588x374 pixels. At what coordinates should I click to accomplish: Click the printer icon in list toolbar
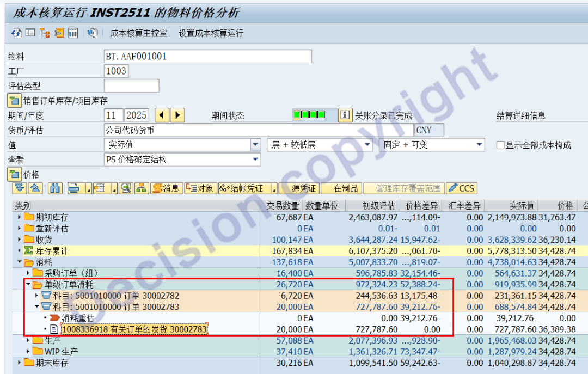click(x=73, y=188)
